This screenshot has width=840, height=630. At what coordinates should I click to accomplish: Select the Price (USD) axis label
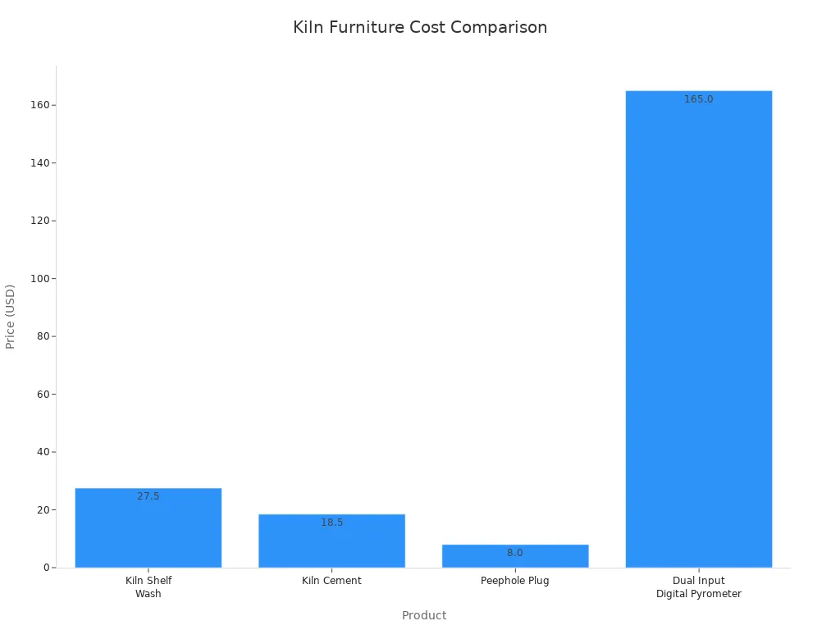(x=11, y=315)
